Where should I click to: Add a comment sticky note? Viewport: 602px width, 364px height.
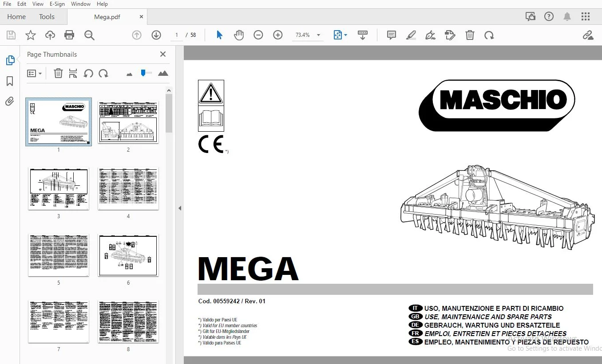click(x=391, y=35)
